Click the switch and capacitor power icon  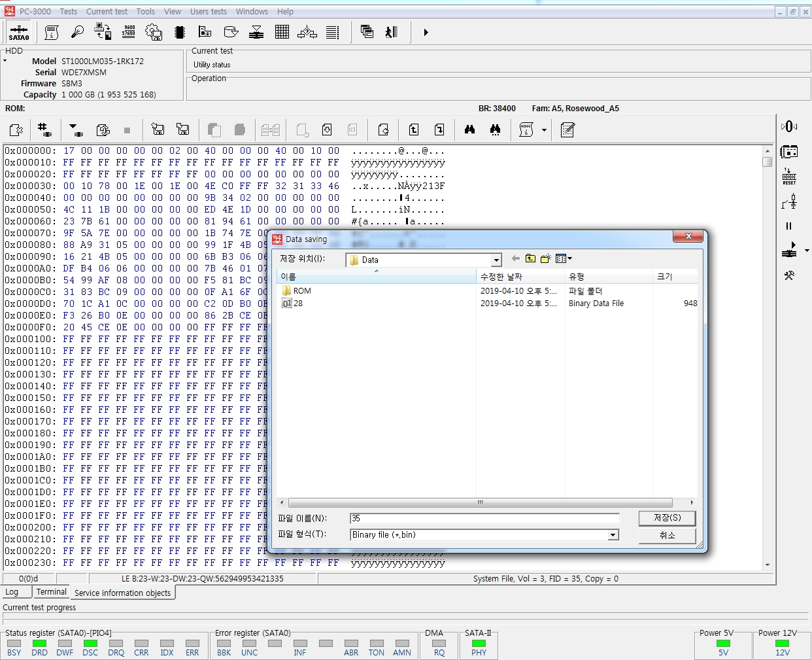789,202
